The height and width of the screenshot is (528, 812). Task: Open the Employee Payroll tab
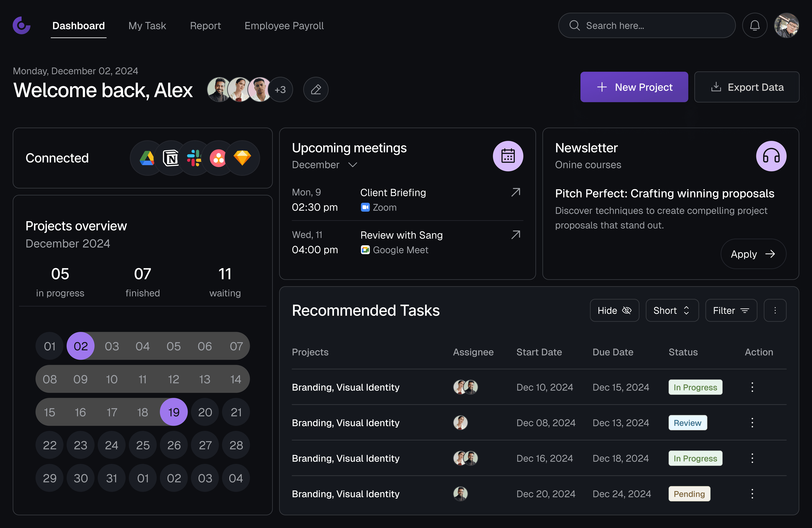click(284, 26)
